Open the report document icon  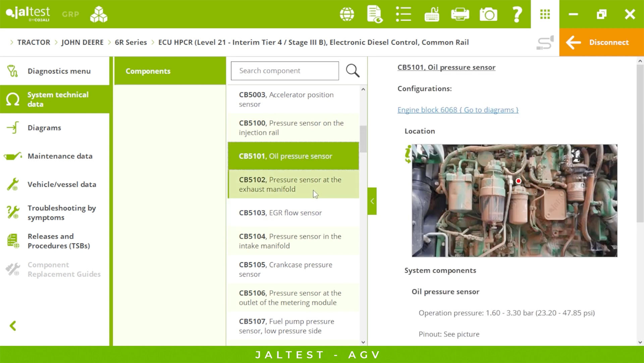click(375, 14)
